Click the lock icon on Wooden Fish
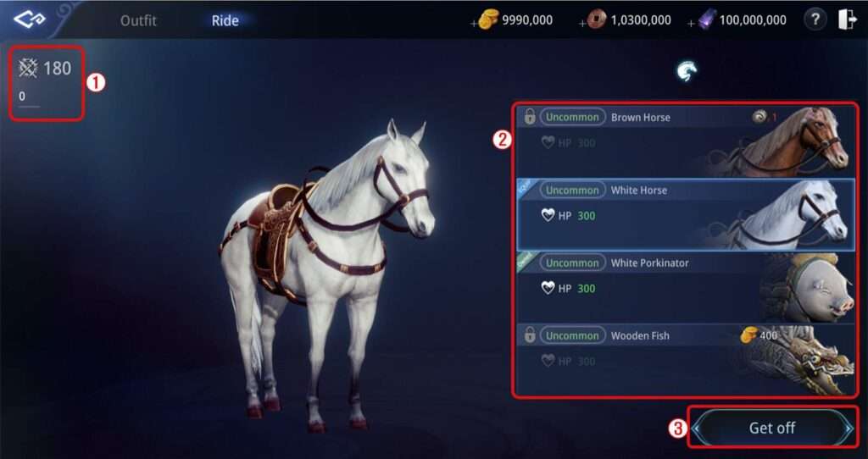 click(x=530, y=335)
